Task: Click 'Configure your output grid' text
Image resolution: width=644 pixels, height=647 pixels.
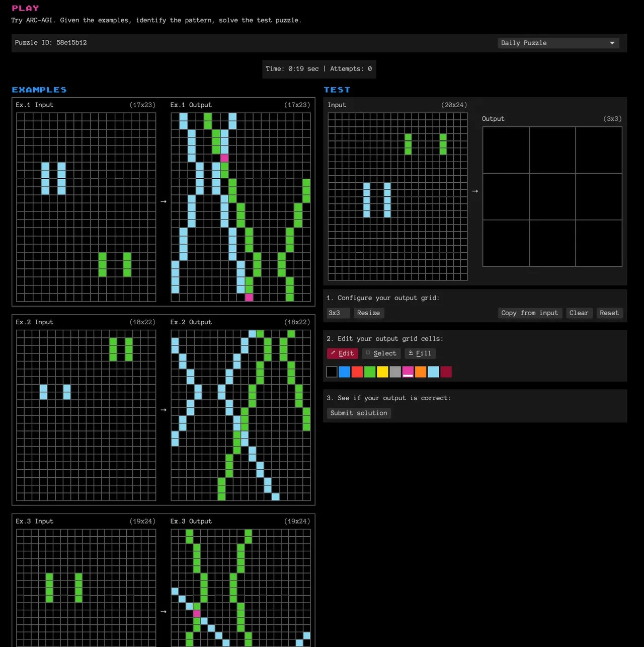Action: (383, 298)
